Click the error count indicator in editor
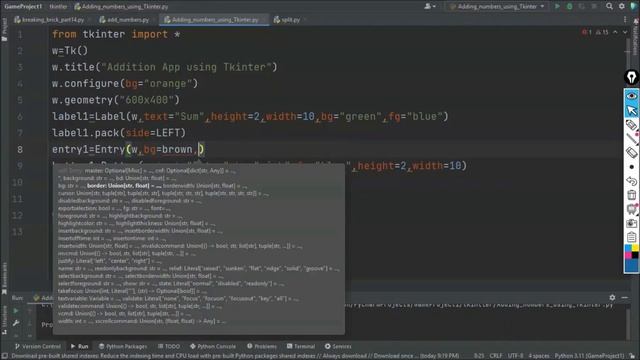Image resolution: width=640 pixels, height=360 pixels. 587,32
